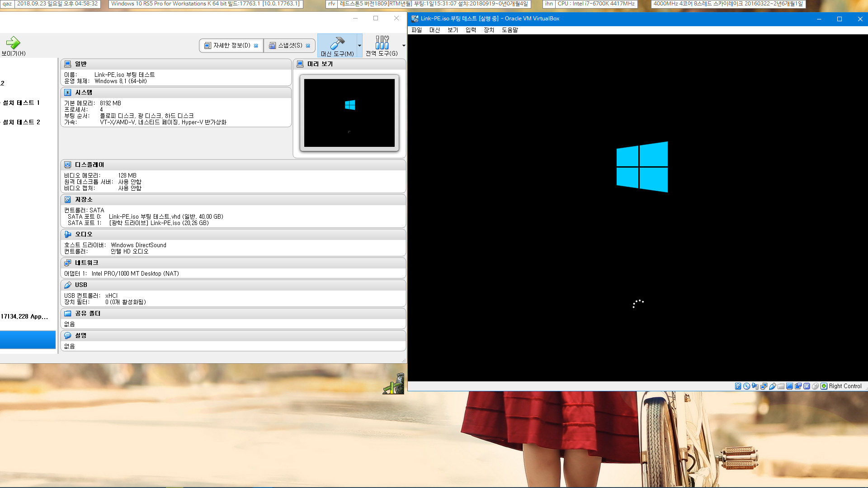
Task: Click mouse integration status icon
Action: click(815, 386)
